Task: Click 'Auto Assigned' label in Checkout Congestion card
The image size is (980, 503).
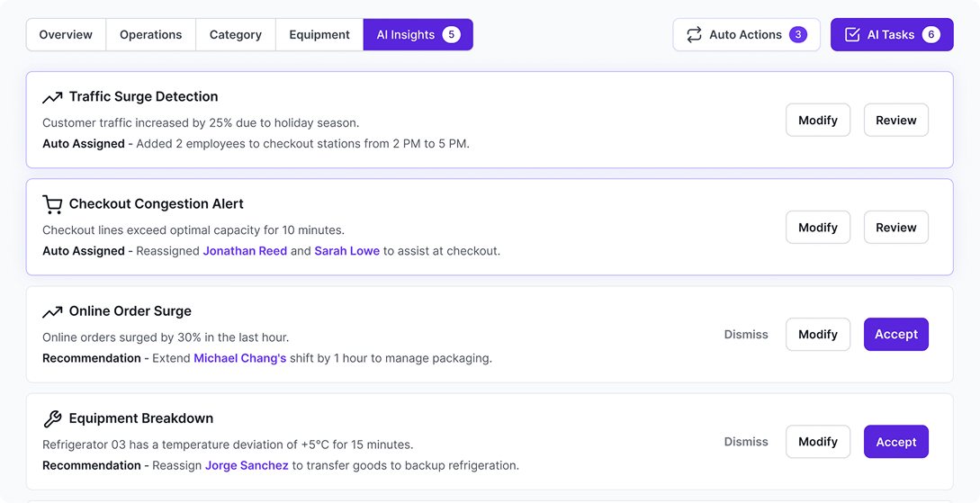Action: click(x=84, y=251)
